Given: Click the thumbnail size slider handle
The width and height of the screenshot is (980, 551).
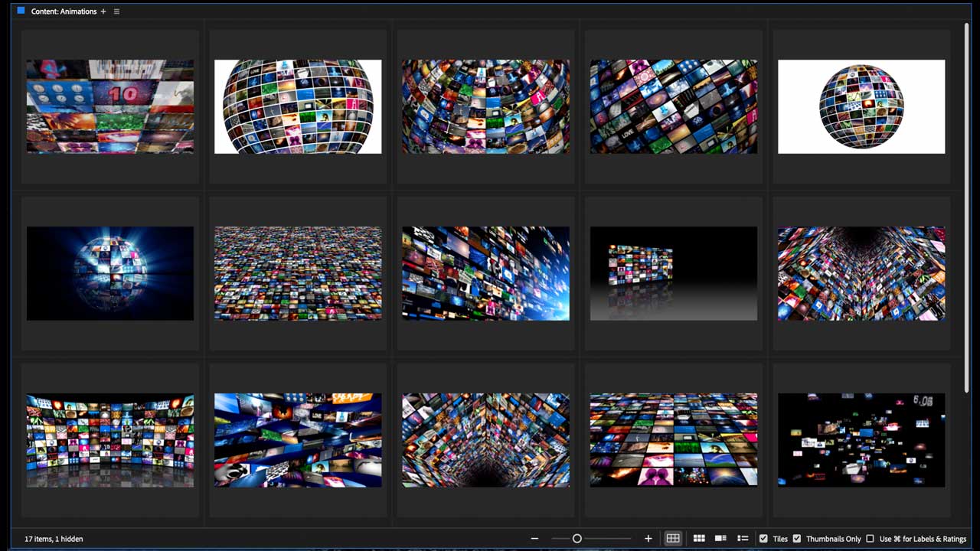Looking at the screenshot, I should (577, 539).
